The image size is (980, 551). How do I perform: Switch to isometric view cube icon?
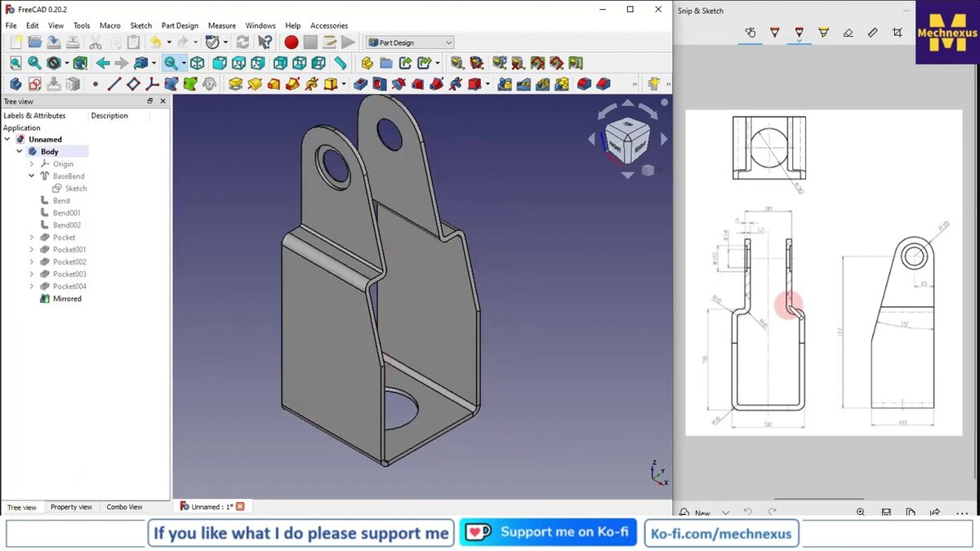[197, 63]
